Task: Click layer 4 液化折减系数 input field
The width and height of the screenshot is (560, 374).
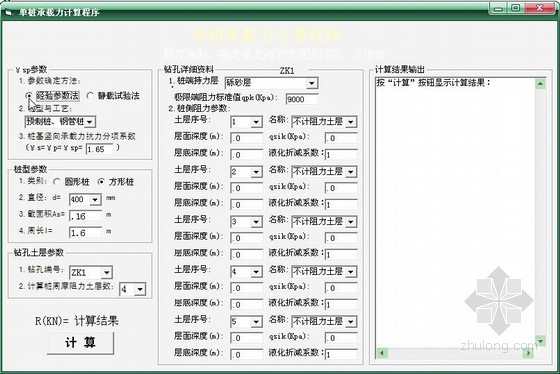Action: [341, 305]
